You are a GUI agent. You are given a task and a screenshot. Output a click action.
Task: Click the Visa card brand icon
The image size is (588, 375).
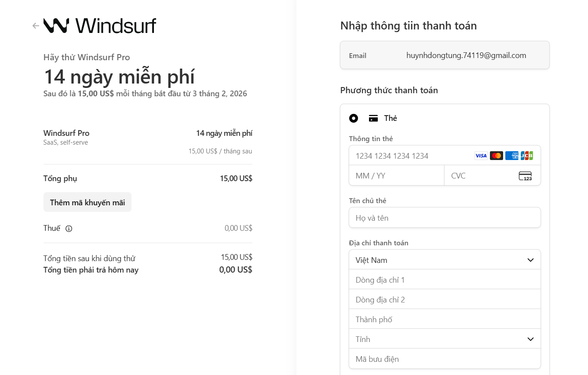(481, 155)
